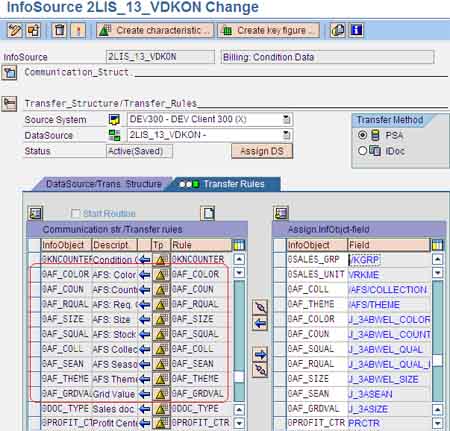Open left table column configuration icon

[x=238, y=245]
